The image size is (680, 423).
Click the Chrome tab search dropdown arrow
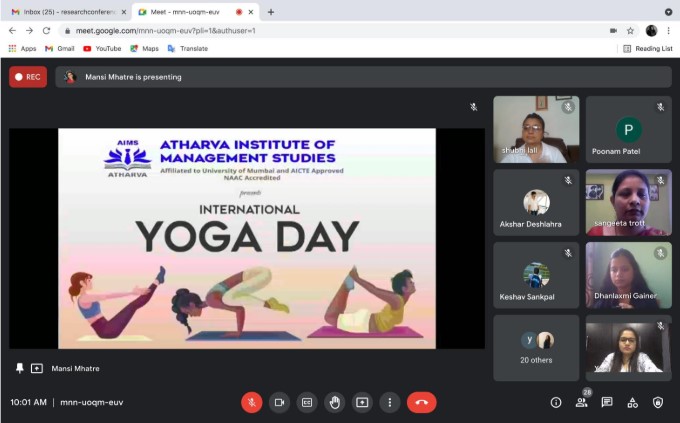(668, 12)
